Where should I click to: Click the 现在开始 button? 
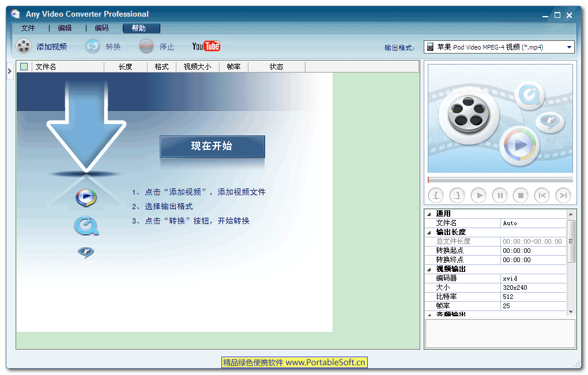pos(212,146)
